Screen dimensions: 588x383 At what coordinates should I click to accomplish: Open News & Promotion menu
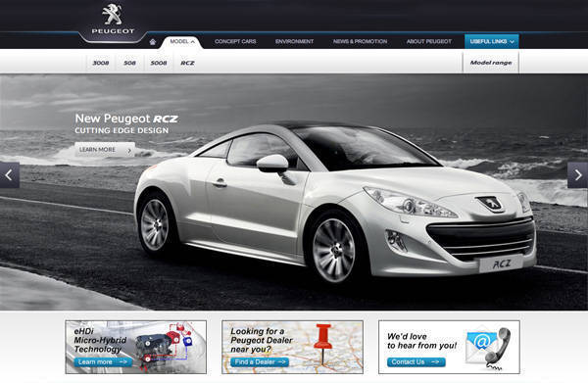(x=360, y=41)
